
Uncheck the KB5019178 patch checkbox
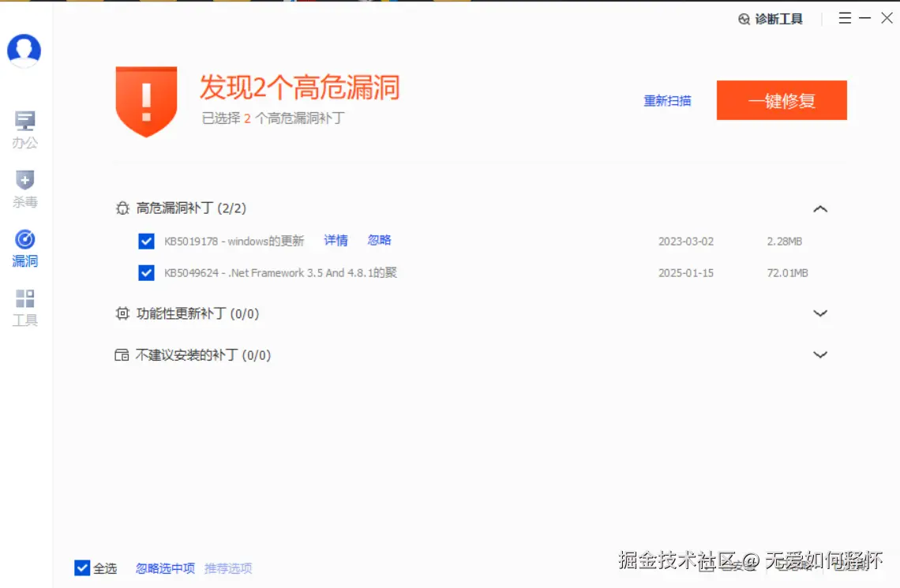[146, 241]
